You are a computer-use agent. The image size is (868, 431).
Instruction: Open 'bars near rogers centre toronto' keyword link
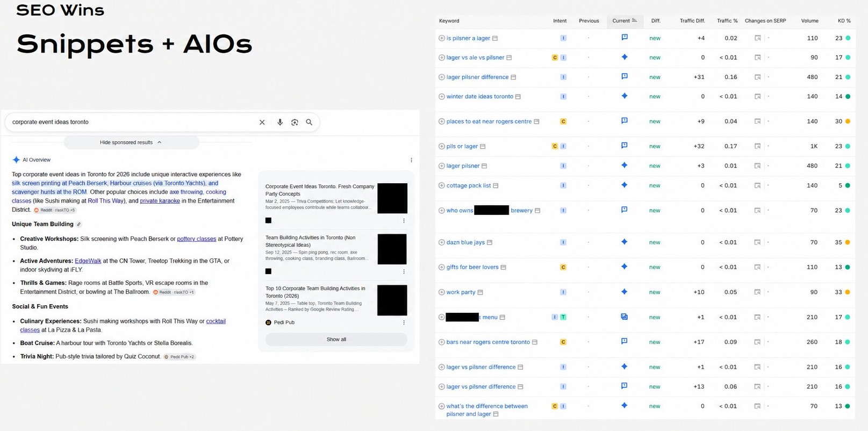488,342
